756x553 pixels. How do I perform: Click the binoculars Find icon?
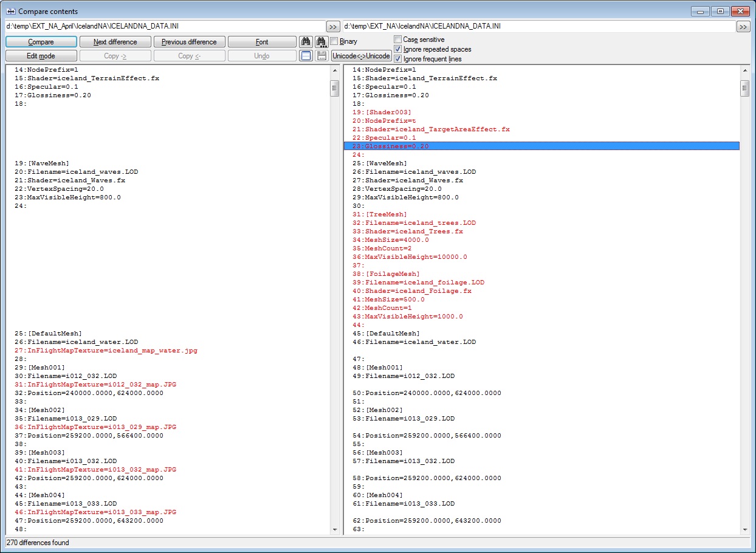click(x=306, y=41)
